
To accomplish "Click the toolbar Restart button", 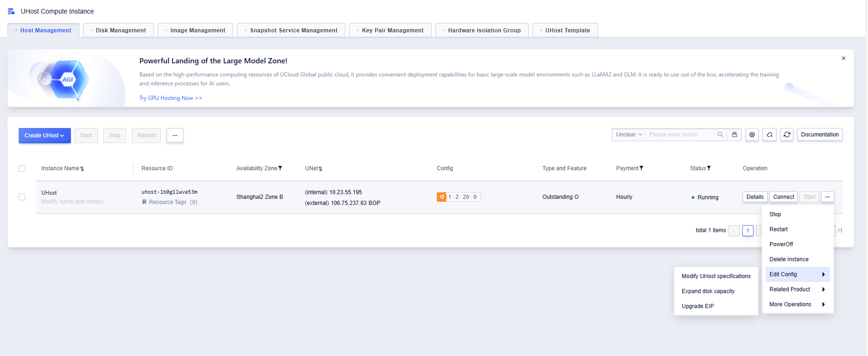I will pos(146,136).
